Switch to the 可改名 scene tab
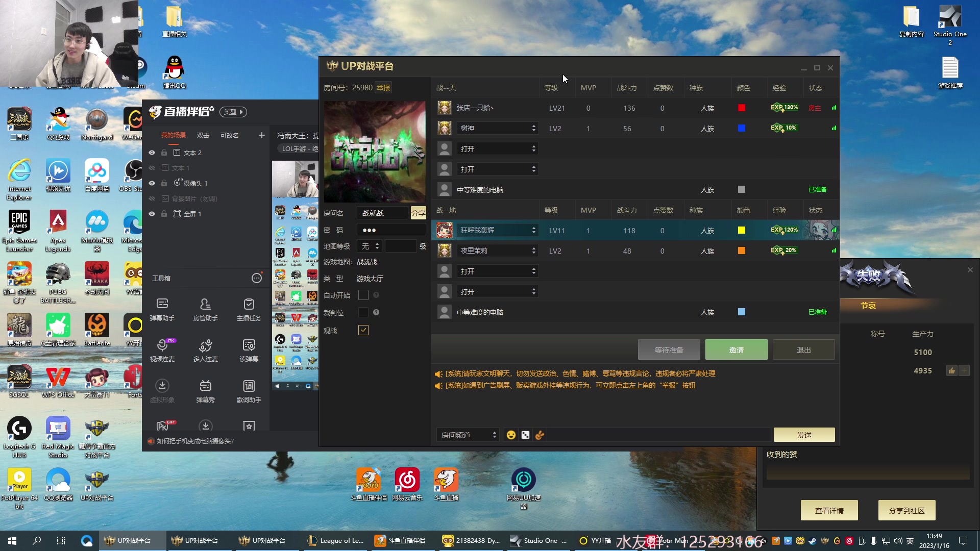This screenshot has height=551, width=980. pyautogui.click(x=229, y=135)
